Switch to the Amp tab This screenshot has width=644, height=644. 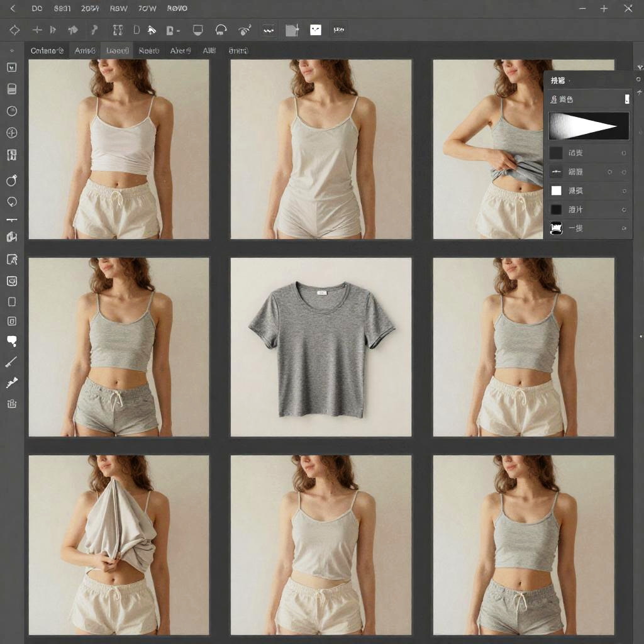pyautogui.click(x=85, y=51)
